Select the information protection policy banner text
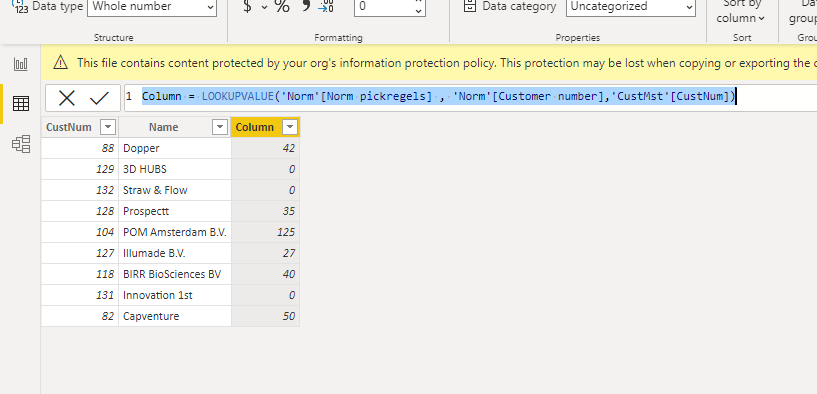This screenshot has height=394, width=817. [447, 63]
